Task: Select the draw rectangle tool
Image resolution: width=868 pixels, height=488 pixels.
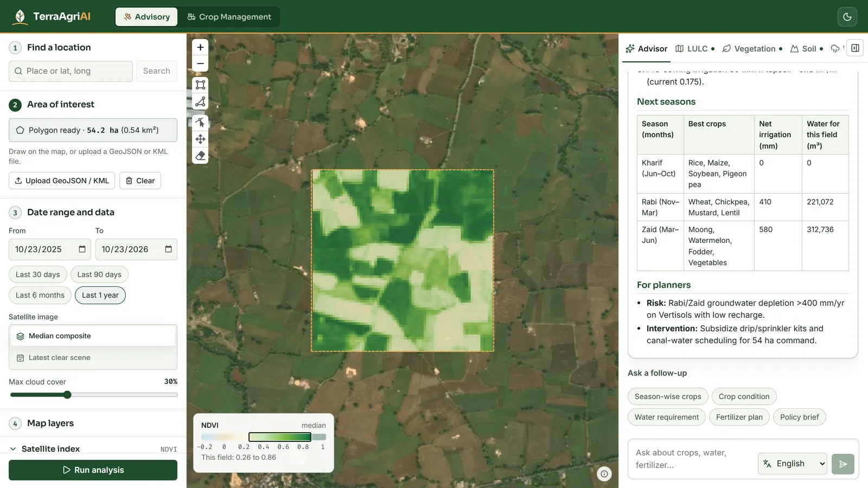Action: click(x=200, y=85)
